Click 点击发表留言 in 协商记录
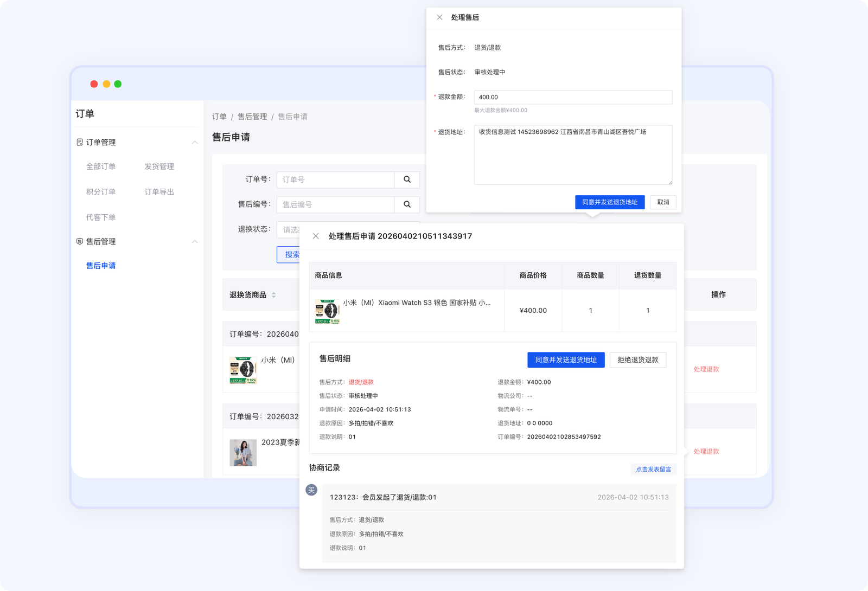The image size is (868, 591). coord(654,469)
